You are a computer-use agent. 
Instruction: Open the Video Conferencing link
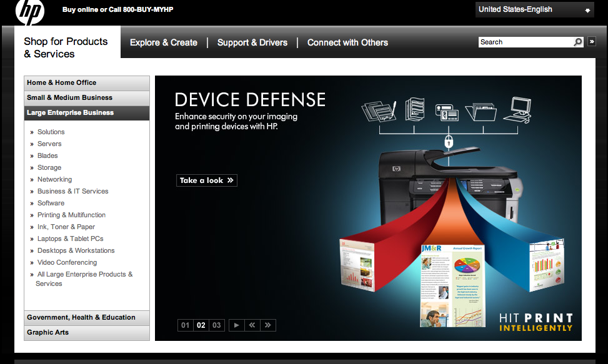pos(67,263)
